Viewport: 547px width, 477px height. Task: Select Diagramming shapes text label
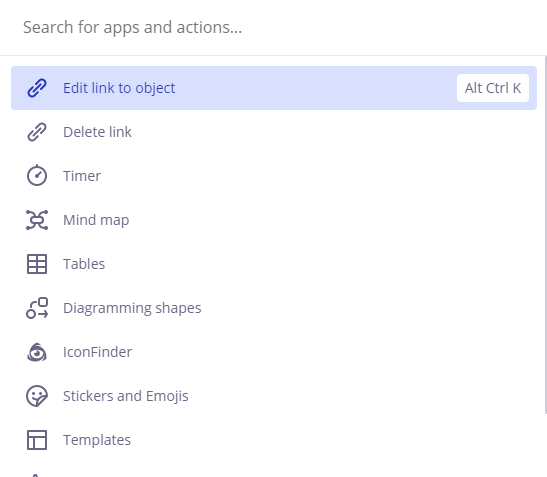point(132,308)
